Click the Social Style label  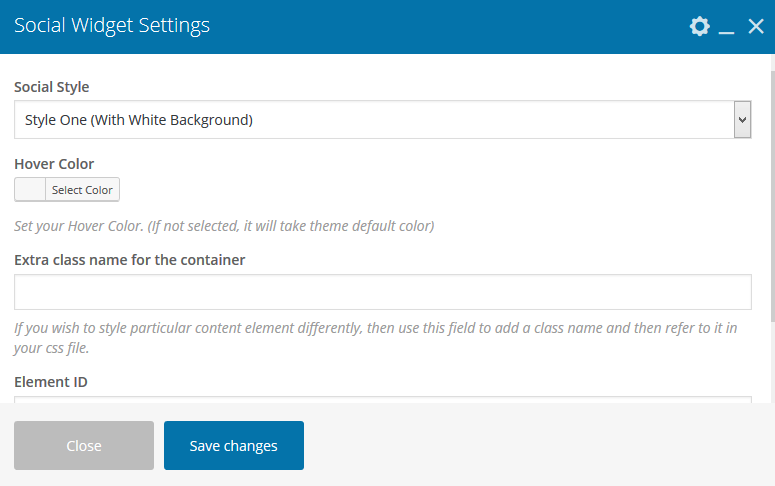52,88
